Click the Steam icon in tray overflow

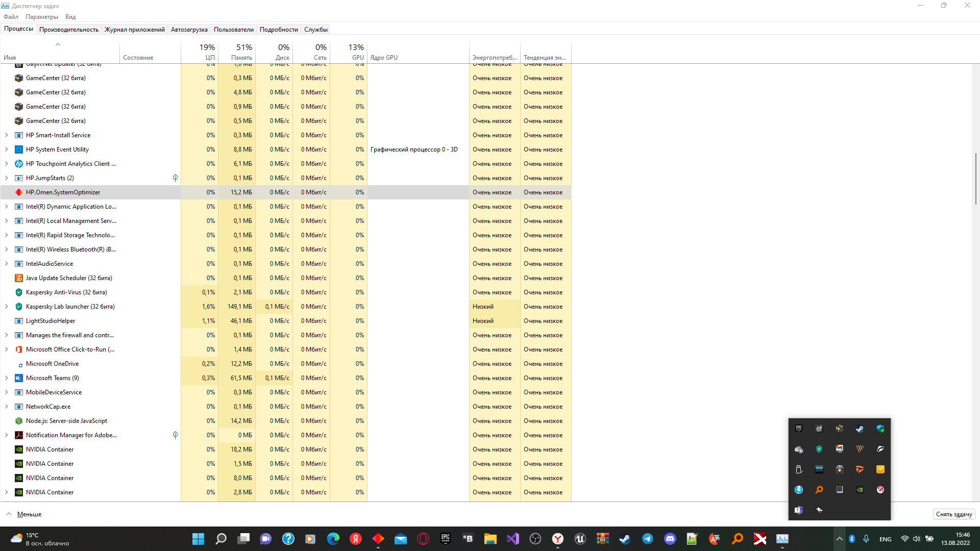[x=860, y=429]
